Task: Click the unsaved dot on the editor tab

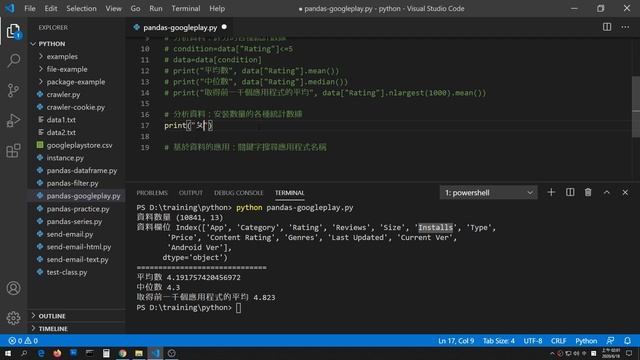Action: pos(224,27)
